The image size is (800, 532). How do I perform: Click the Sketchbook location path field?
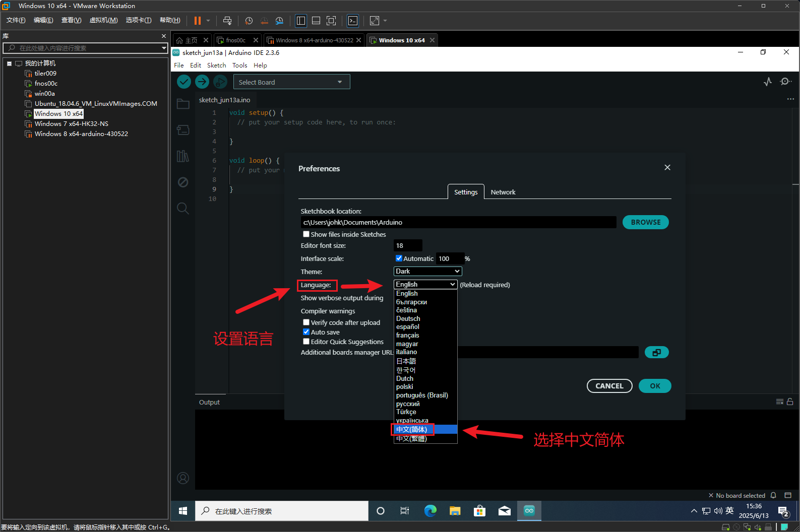458,222
